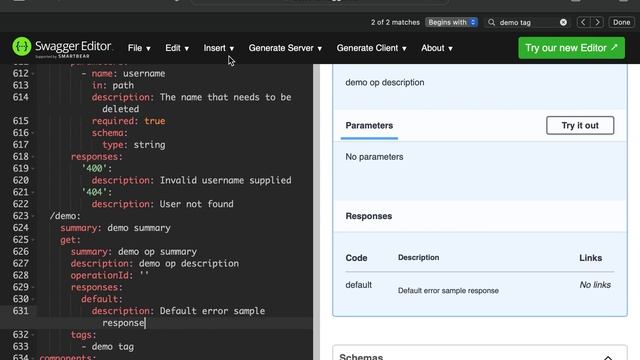The width and height of the screenshot is (640, 360).
Task: Open the 'Begins with' match dropdown
Action: (x=451, y=22)
